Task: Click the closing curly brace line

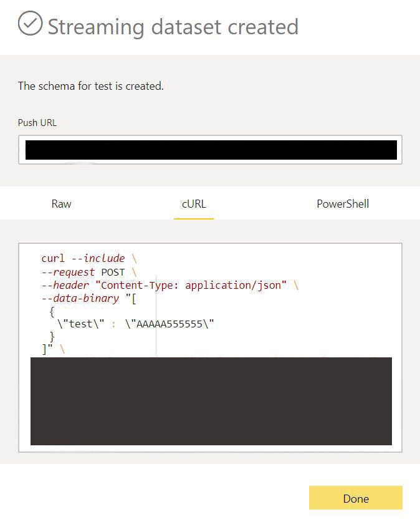Action: (52, 337)
